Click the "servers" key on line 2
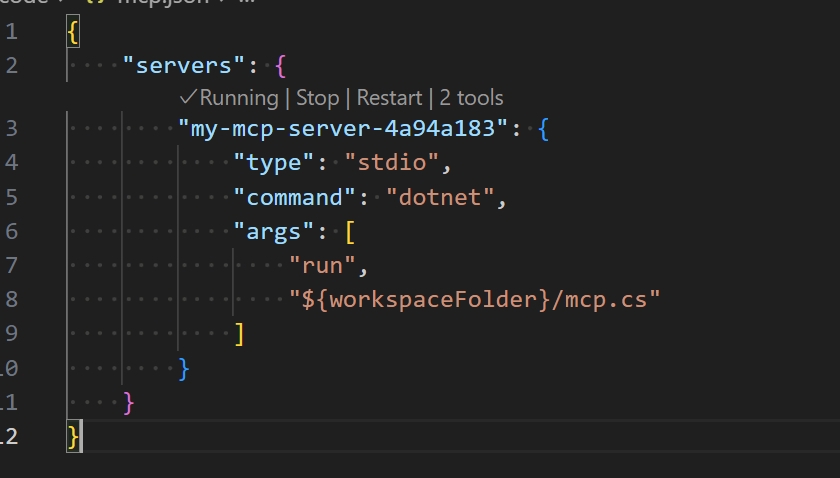This screenshot has height=478, width=840. (x=185, y=66)
